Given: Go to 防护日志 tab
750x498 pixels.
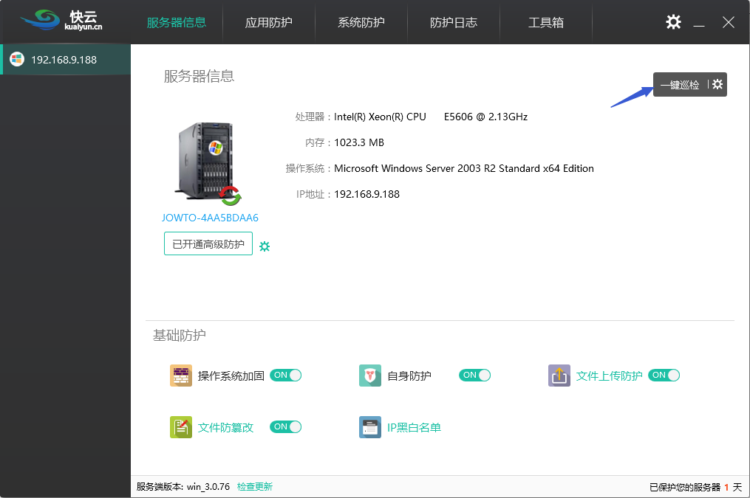Looking at the screenshot, I should pyautogui.click(x=453, y=23).
